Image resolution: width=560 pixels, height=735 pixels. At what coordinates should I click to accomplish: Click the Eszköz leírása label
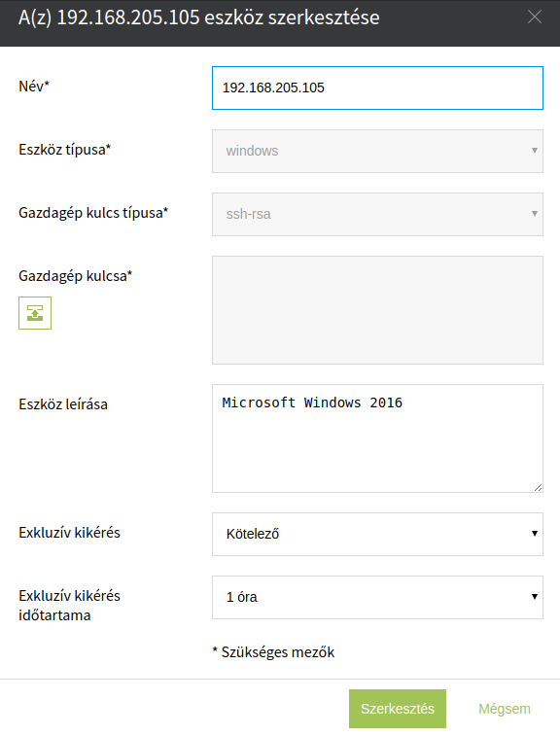(63, 404)
